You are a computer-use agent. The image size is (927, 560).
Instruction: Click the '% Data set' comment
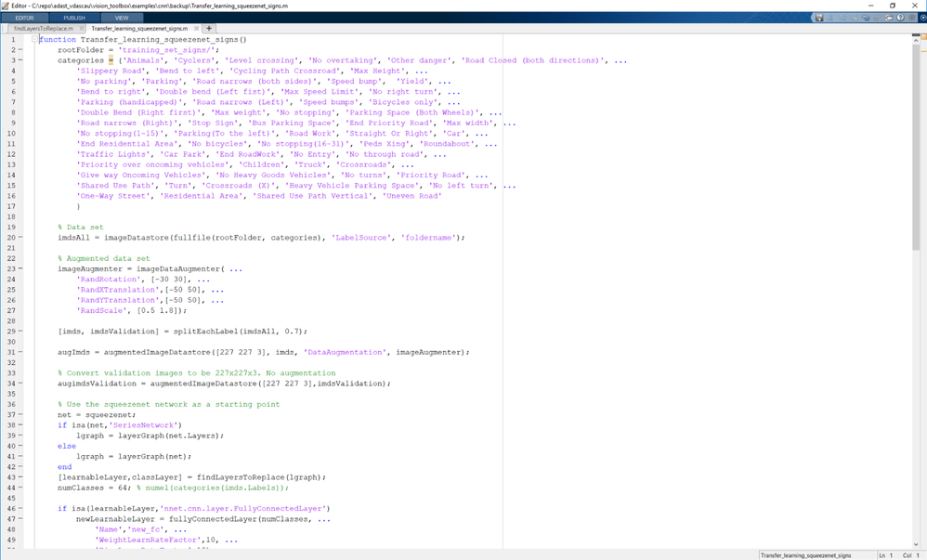81,228
